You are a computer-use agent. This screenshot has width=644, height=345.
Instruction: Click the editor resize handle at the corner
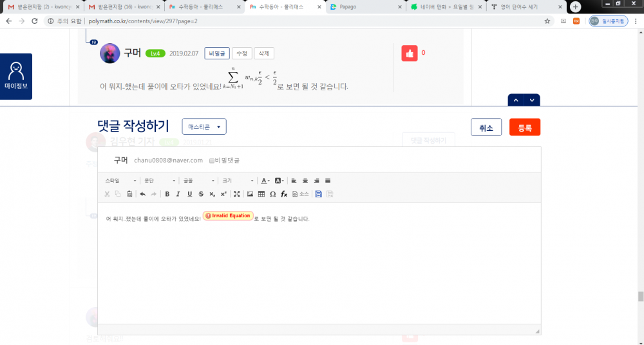(x=537, y=331)
